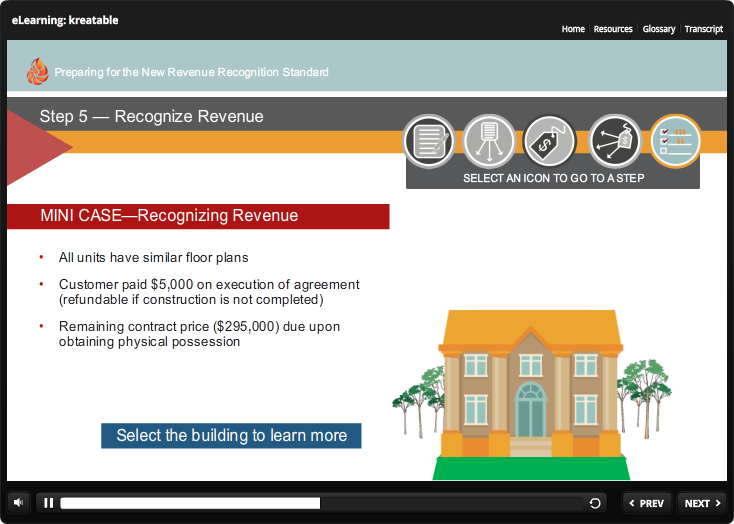Open the Glossary link

coord(659,29)
